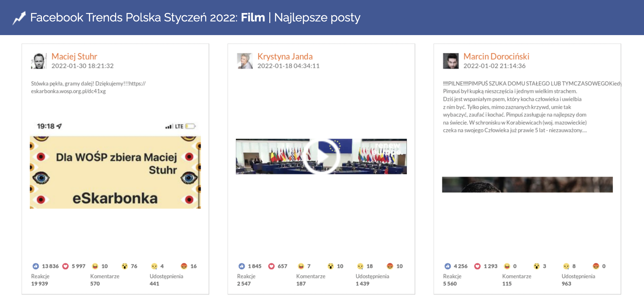Screen dimensions: 644x295
Task: Click the angry icon on Krystyna Janda's post
Action: pos(390,266)
